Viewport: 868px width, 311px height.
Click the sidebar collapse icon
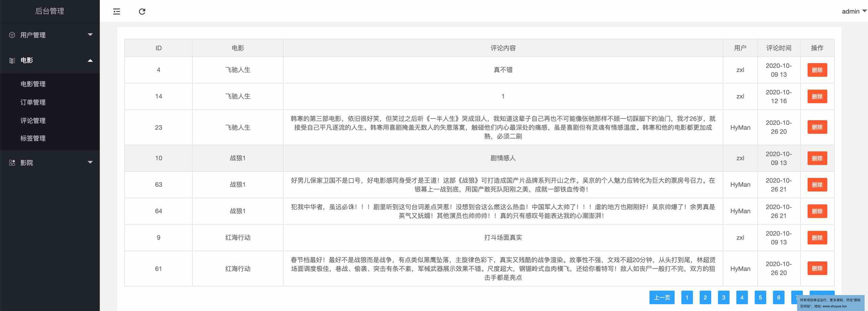pyautogui.click(x=116, y=12)
